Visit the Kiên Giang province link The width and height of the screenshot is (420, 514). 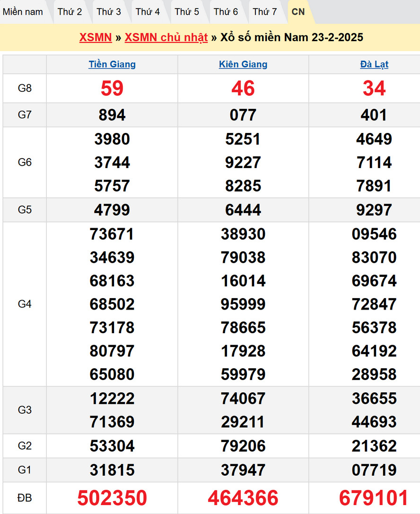(243, 64)
